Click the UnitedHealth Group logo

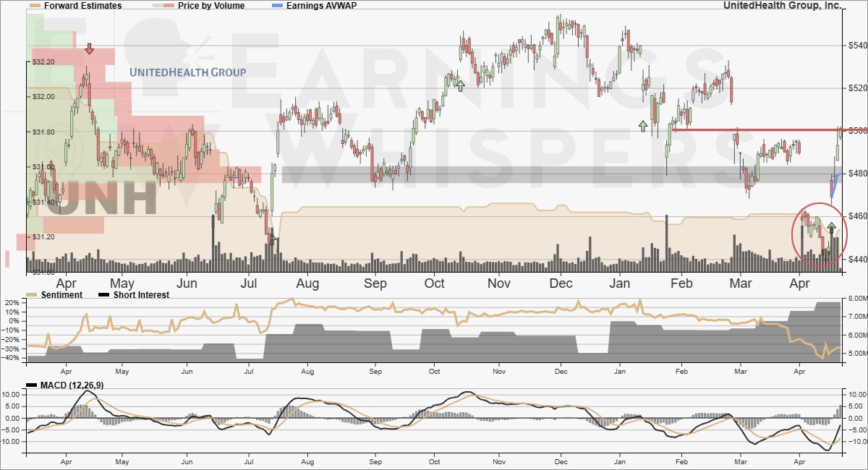(187, 72)
